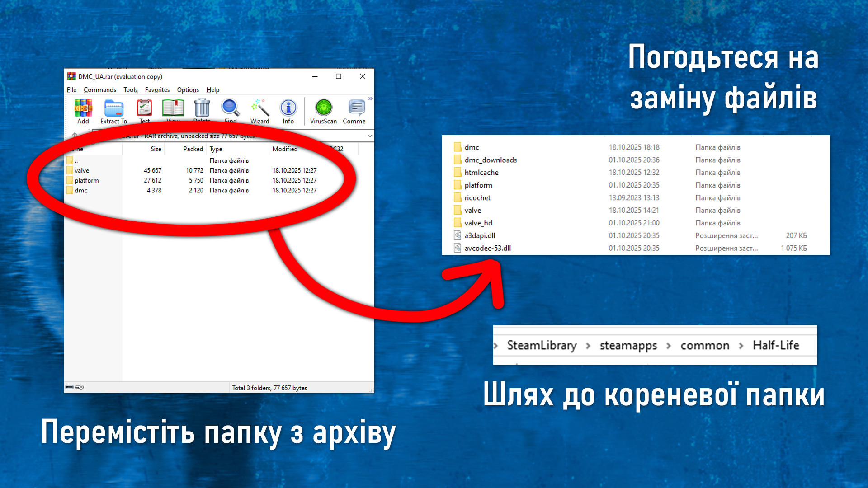Image resolution: width=868 pixels, height=488 pixels.
Task: Open the Commands menu
Action: pyautogui.click(x=99, y=90)
